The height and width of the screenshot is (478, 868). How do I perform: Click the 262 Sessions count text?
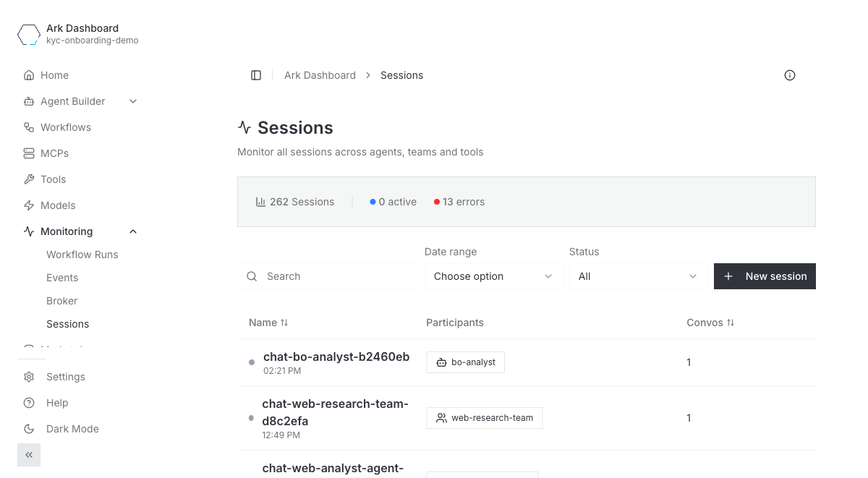[302, 202]
